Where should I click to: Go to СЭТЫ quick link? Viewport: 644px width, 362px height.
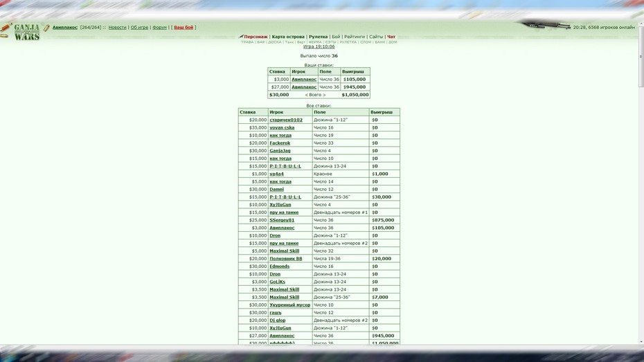point(330,42)
